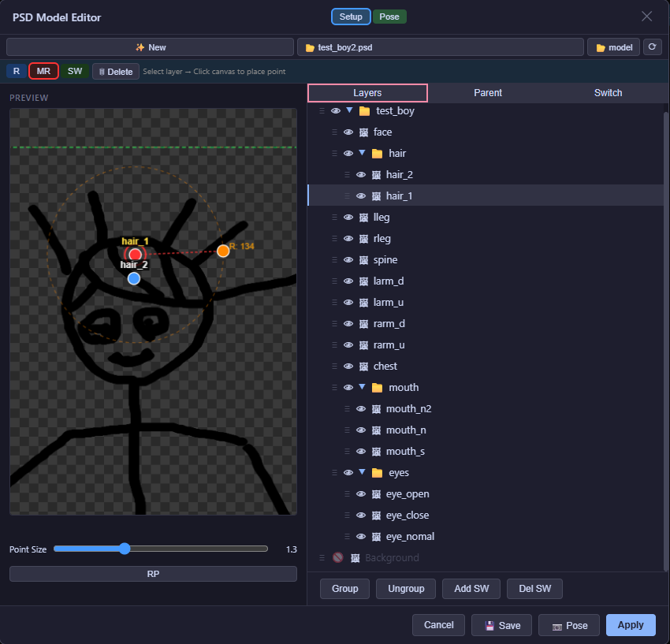Screen dimensions: 670x644
Task: Collapse the mouth group triangle
Action: click(x=363, y=387)
